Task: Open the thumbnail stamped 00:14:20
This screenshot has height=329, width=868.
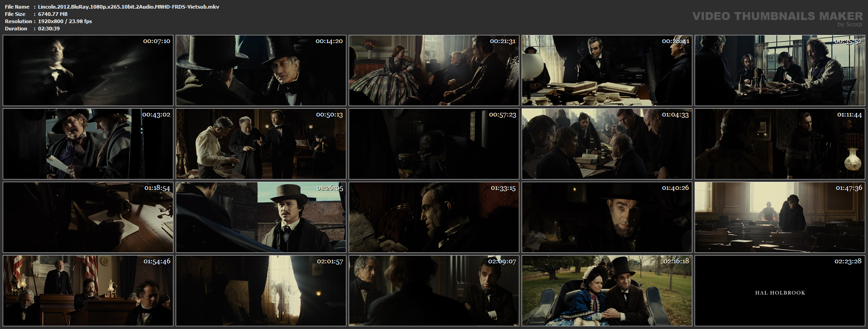Action: 261,71
